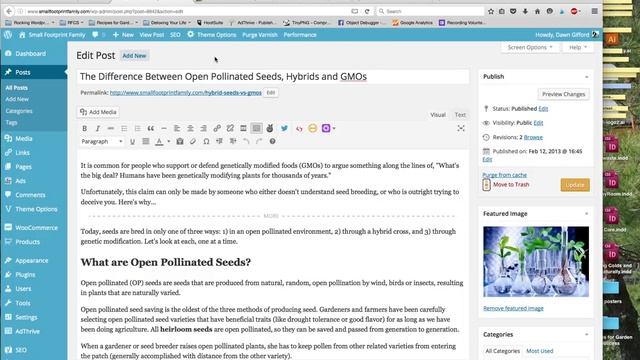Redo the last edit
This screenshot has height=360, width=640.
point(259,141)
